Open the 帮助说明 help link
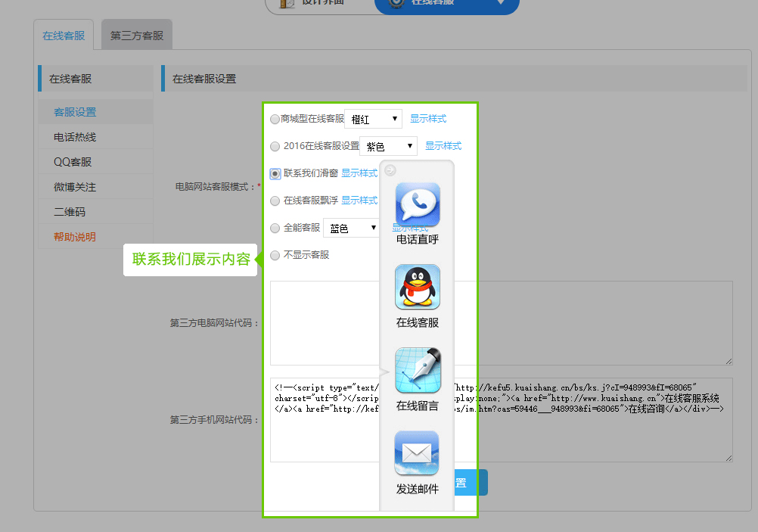Viewport: 758px width, 532px height. pos(75,237)
